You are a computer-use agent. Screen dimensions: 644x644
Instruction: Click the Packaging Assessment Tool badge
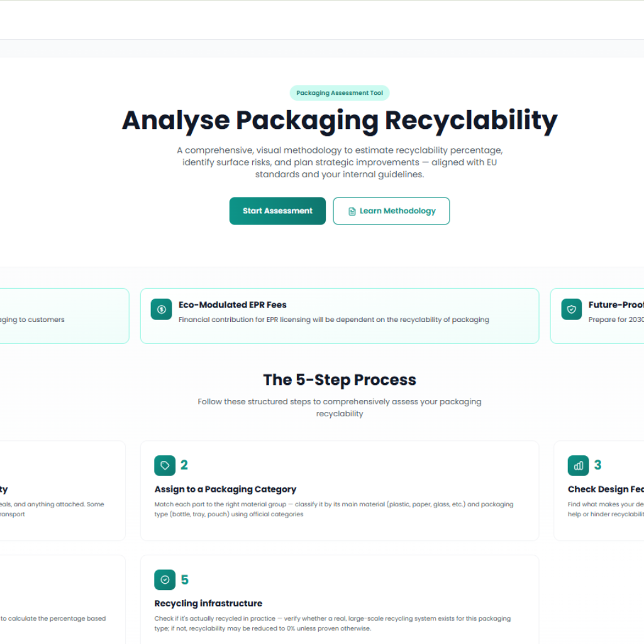340,93
